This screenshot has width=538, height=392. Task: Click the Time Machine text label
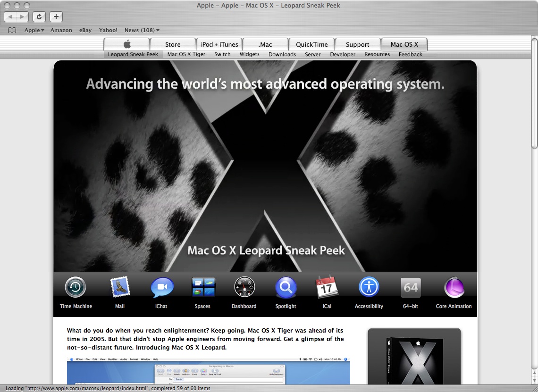[x=76, y=306]
